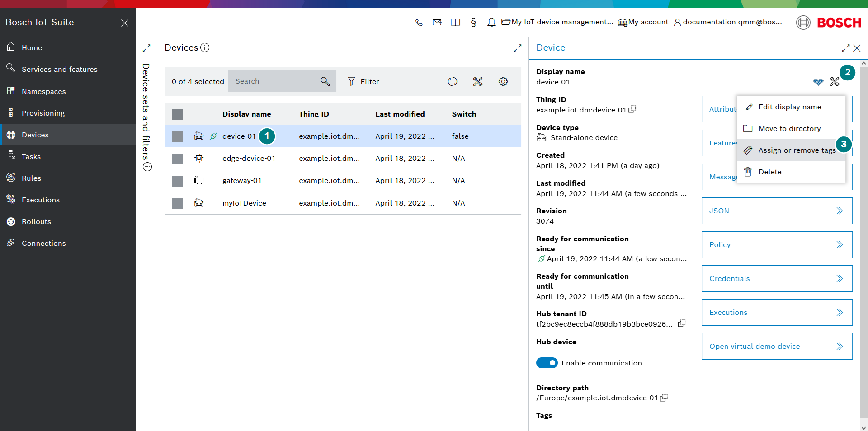The image size is (868, 431).
Task: Open Tasks in sidebar
Action: (x=68, y=156)
